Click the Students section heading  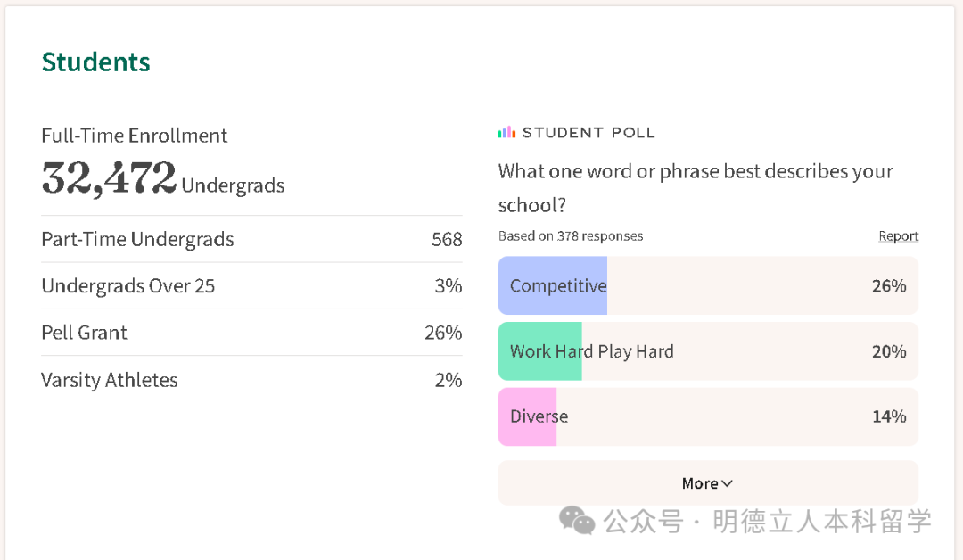click(x=95, y=62)
